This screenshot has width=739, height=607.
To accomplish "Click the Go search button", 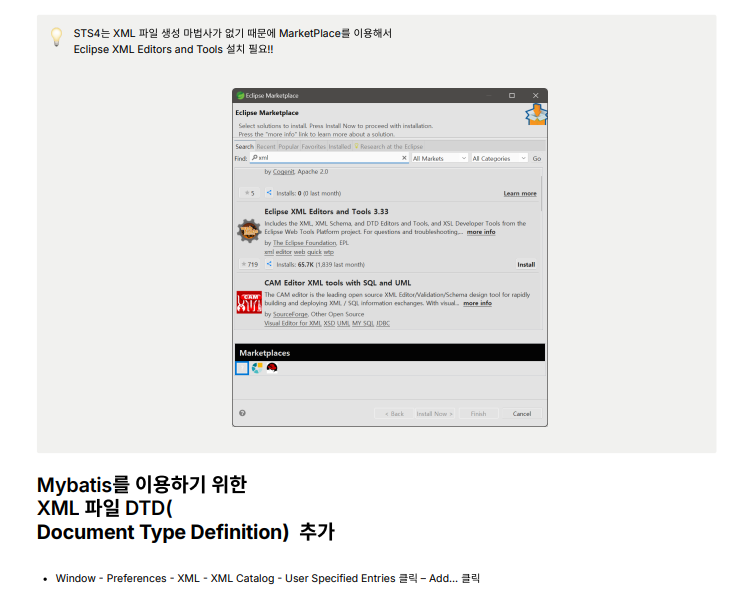I will (x=537, y=158).
